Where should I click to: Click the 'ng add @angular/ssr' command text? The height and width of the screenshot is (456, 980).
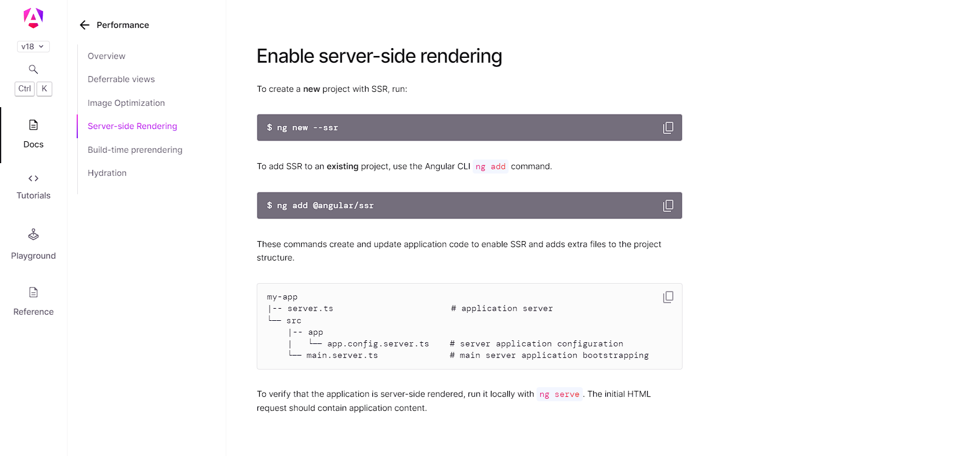click(325, 206)
